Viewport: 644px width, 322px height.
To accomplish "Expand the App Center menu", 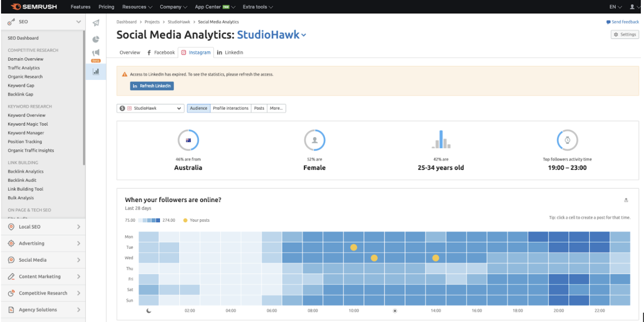I will point(215,7).
